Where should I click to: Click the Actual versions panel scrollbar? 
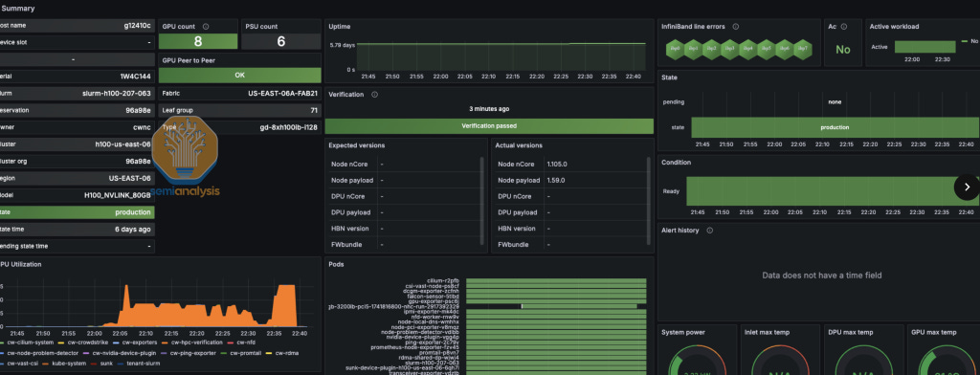click(x=648, y=201)
